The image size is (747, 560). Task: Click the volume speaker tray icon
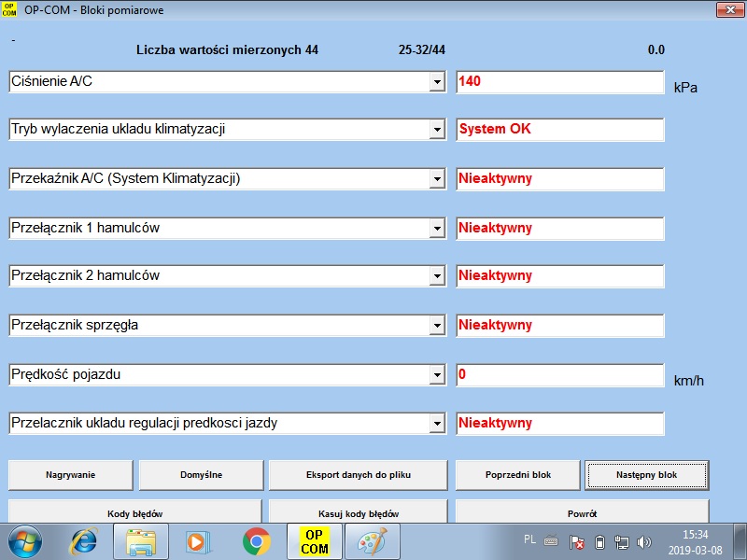click(x=644, y=541)
